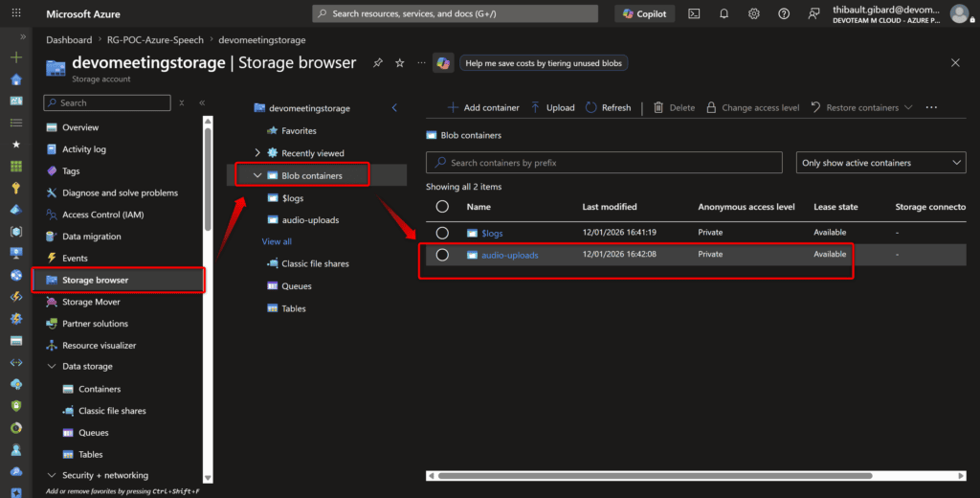Collapse the Data storage section

tap(52, 367)
